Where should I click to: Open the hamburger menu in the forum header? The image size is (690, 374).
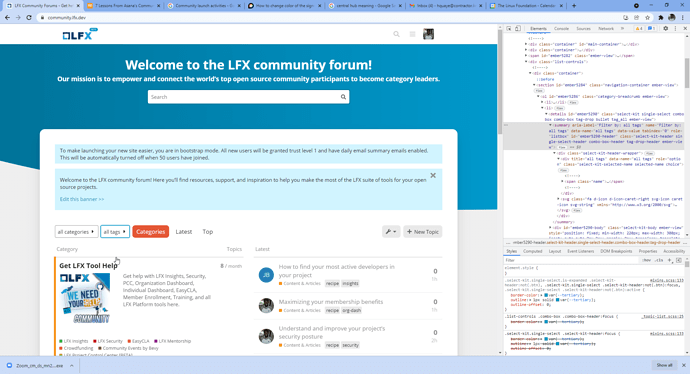(412, 34)
